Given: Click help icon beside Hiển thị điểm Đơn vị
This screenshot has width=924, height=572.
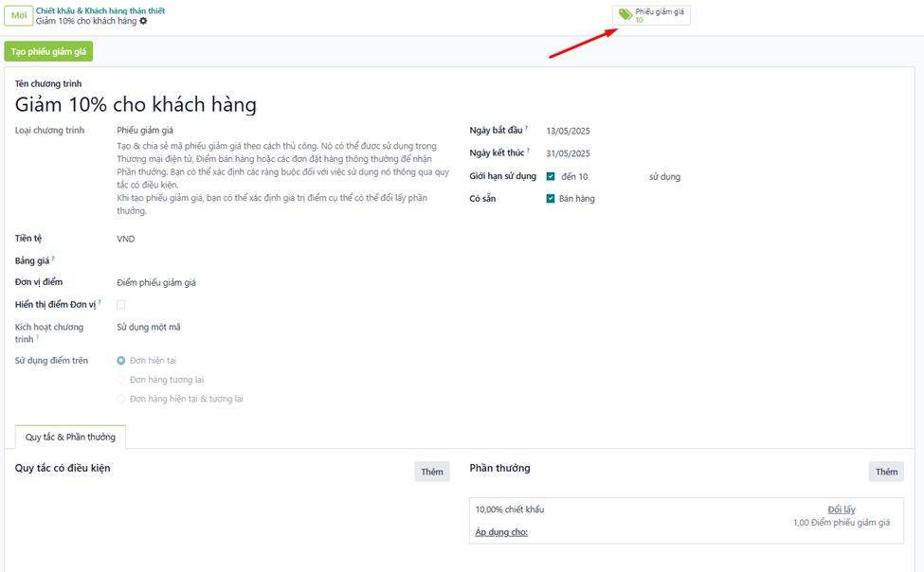Looking at the screenshot, I should coord(100,302).
